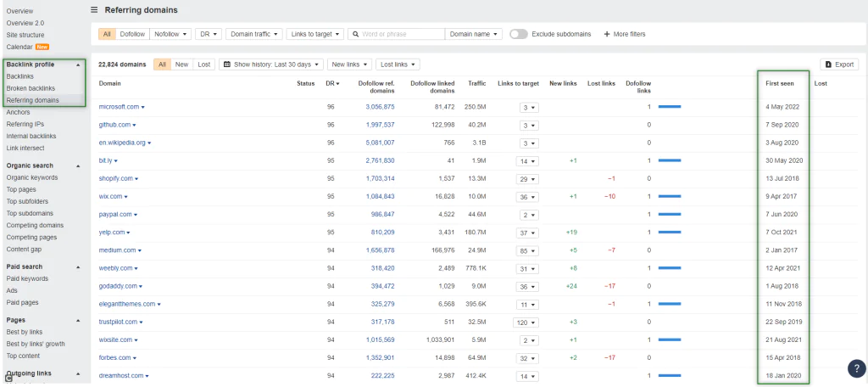
Task: Toggle Exclude subdomains switch
Action: [x=518, y=34]
